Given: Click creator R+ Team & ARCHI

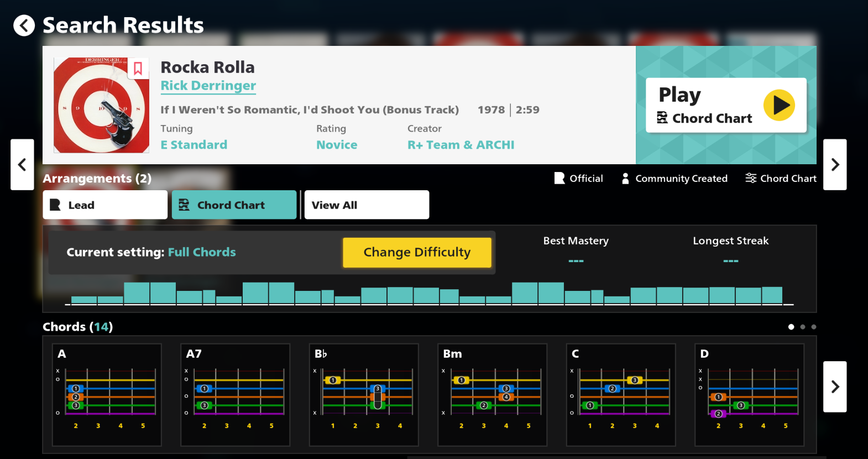Looking at the screenshot, I should (x=461, y=145).
